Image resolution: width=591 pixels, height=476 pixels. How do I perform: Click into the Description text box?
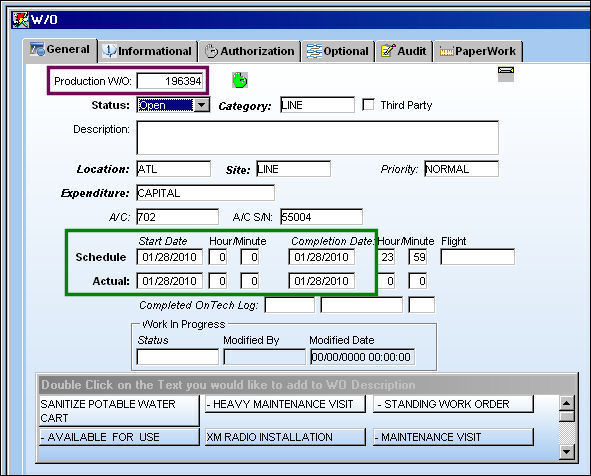tap(317, 138)
